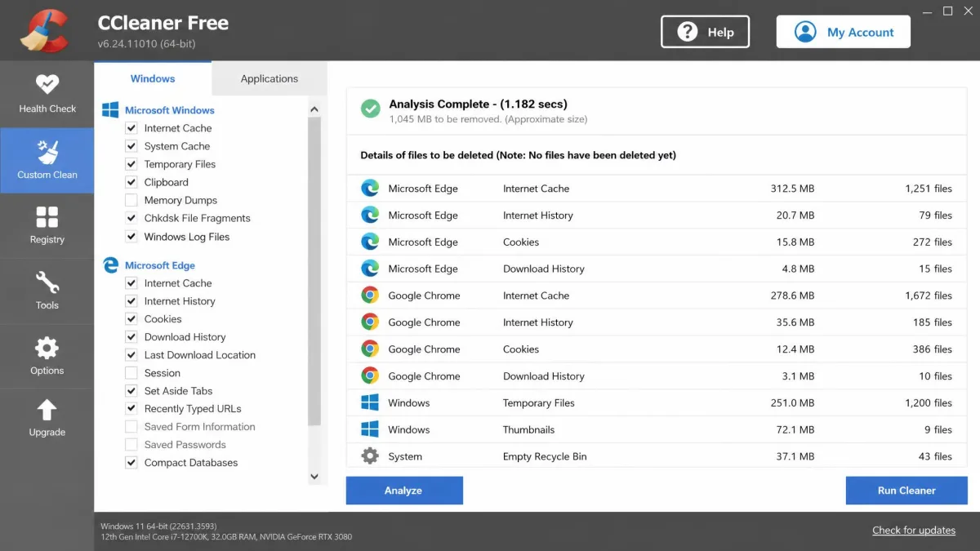Click Edge icon in Cookies row
Viewport: 980px width, 551px height.
point(370,242)
